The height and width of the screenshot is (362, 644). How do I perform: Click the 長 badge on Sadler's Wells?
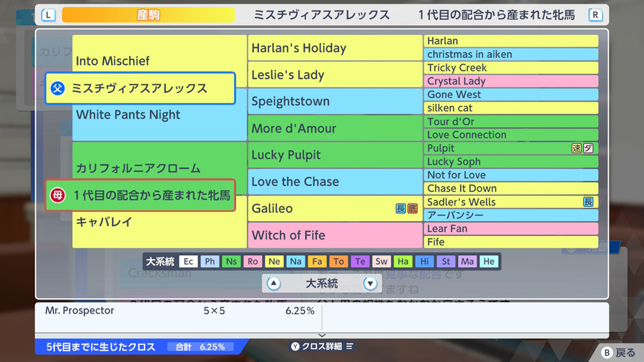[x=588, y=202]
